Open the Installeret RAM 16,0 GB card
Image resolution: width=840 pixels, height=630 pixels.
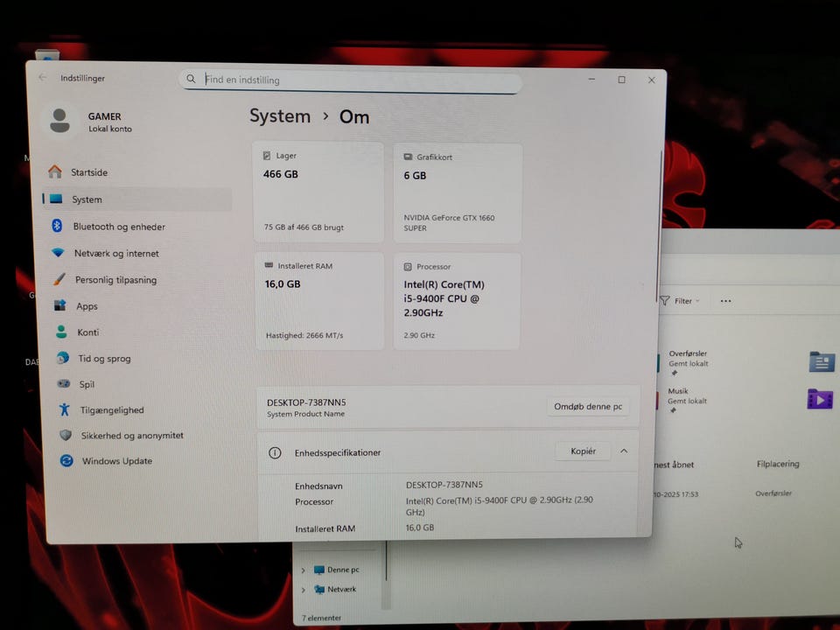pos(319,301)
